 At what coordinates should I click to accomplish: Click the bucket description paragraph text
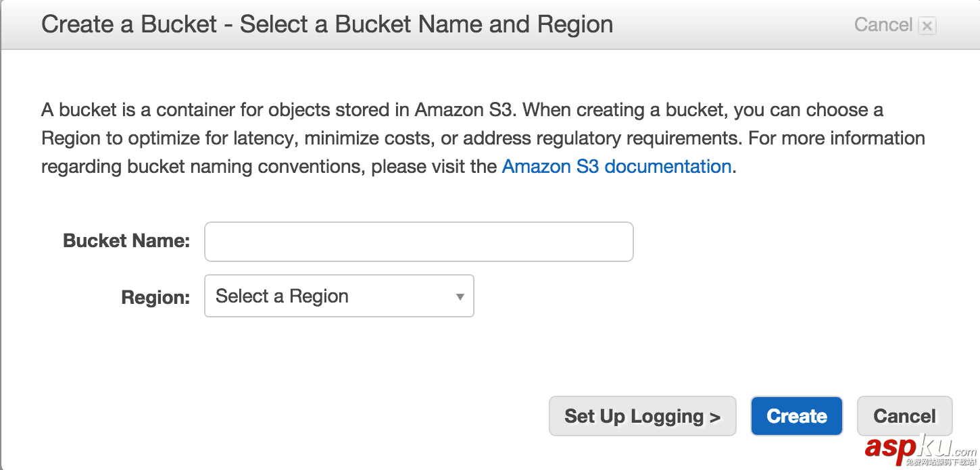click(406, 138)
